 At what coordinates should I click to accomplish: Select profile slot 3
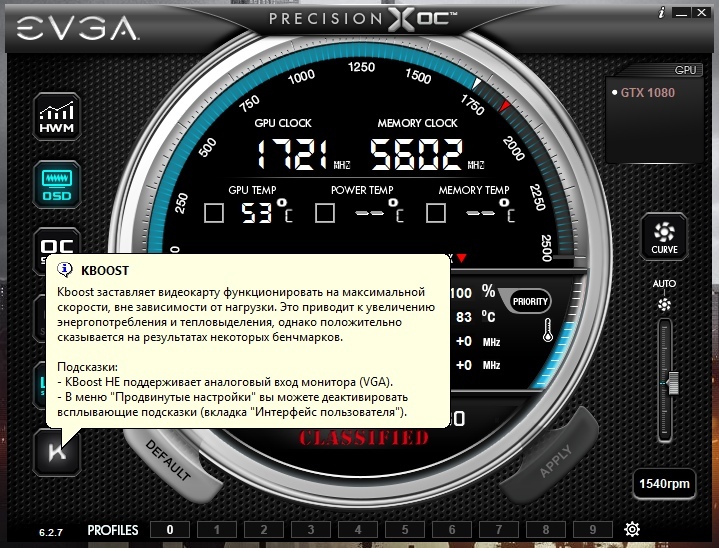[x=311, y=530]
